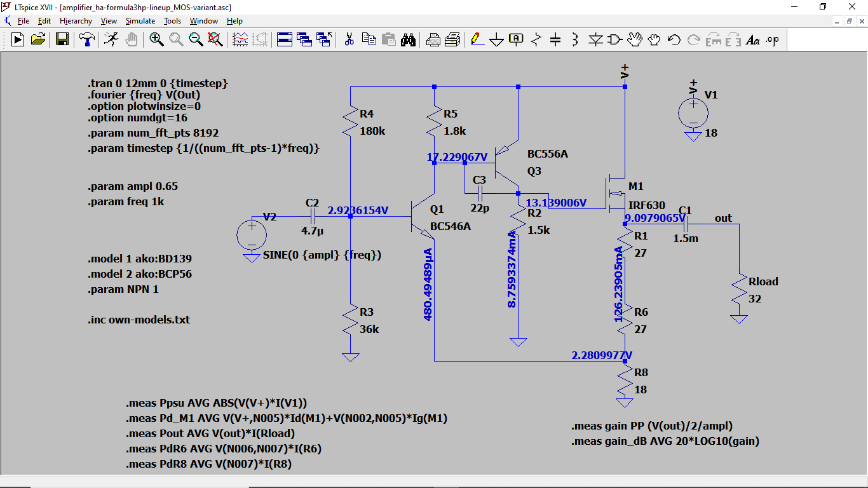Select the Drag closed-hand tool
This screenshot has width=868, height=488.
[x=654, y=39]
